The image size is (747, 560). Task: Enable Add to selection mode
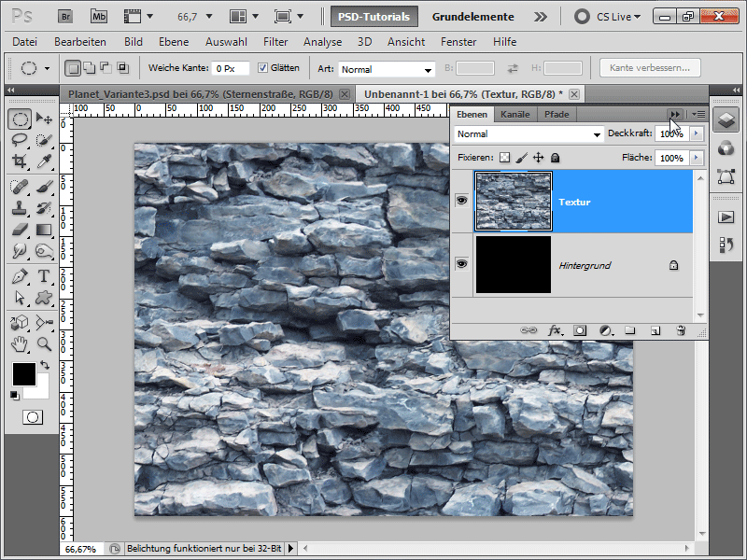[x=90, y=68]
